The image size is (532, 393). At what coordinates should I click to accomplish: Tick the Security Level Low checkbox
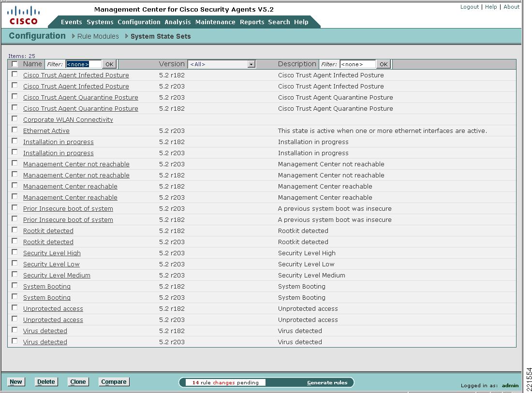15,263
